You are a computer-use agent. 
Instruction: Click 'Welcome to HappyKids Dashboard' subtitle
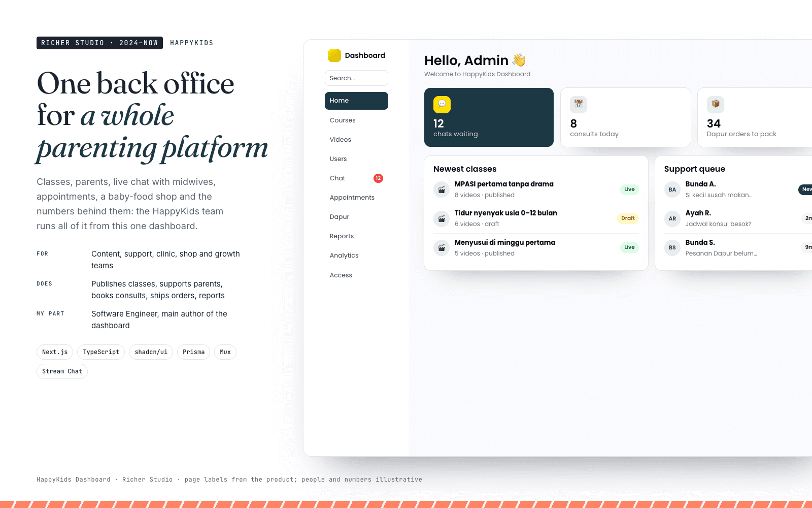click(x=477, y=74)
